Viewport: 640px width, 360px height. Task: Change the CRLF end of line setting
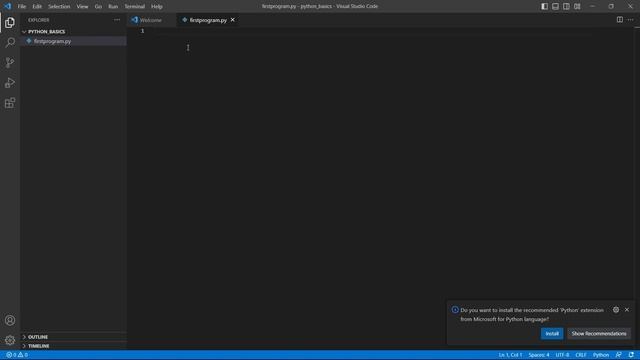[581, 355]
